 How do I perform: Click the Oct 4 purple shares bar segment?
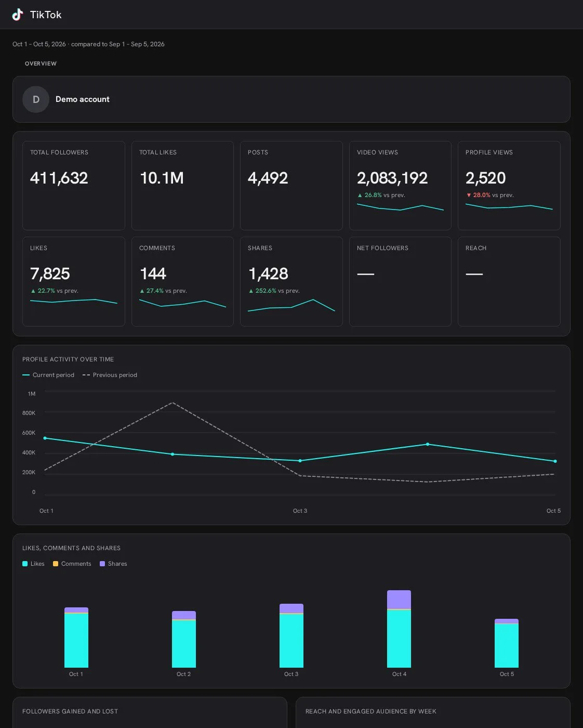coord(399,600)
